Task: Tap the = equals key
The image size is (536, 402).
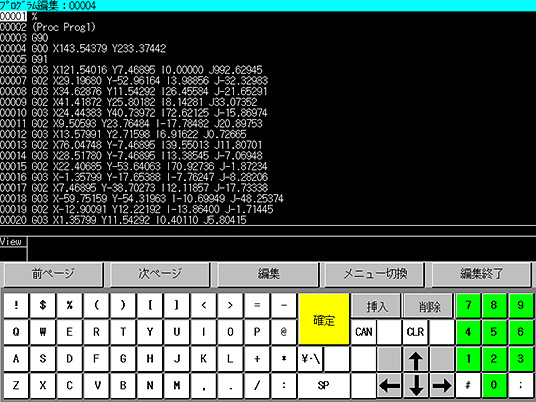Action: pos(257,305)
